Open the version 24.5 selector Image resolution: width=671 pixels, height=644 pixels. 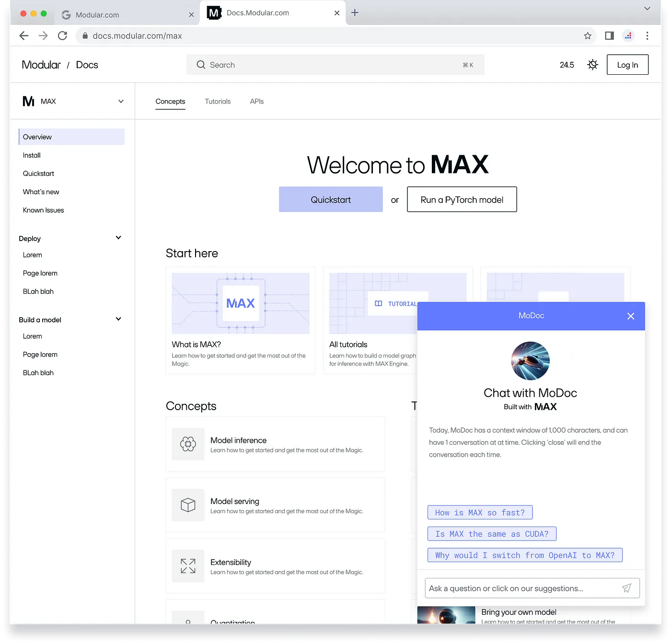(x=567, y=65)
